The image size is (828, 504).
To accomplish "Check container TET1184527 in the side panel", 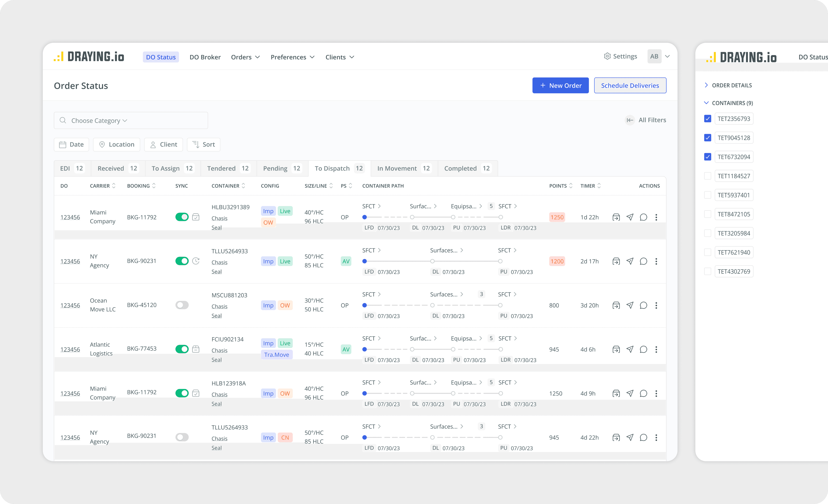I will click(708, 176).
